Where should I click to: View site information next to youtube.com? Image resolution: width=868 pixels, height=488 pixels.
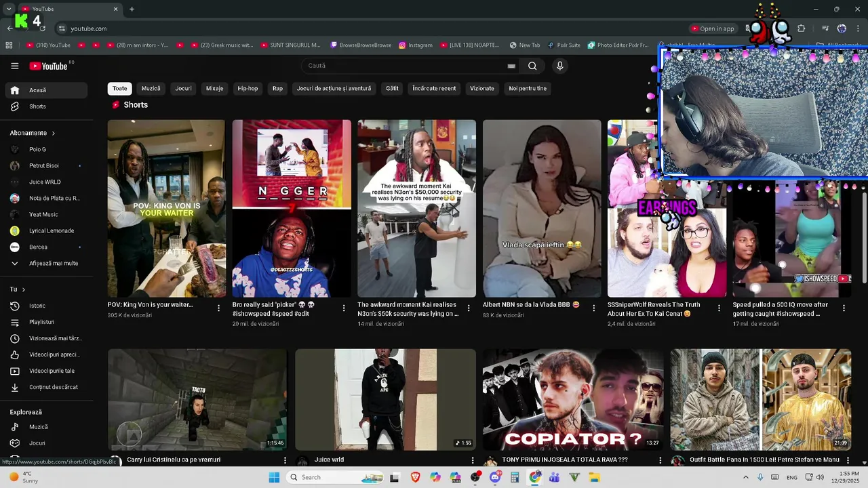[x=62, y=28]
